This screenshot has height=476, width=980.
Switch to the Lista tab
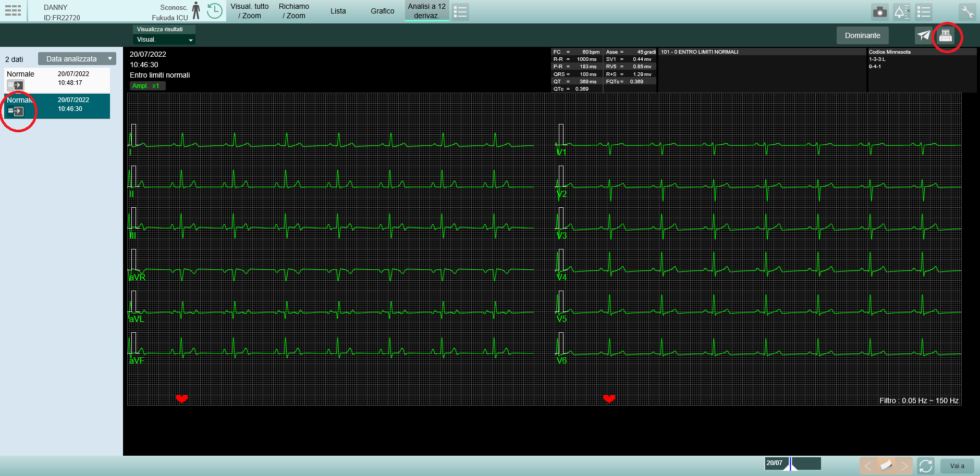[x=338, y=11]
